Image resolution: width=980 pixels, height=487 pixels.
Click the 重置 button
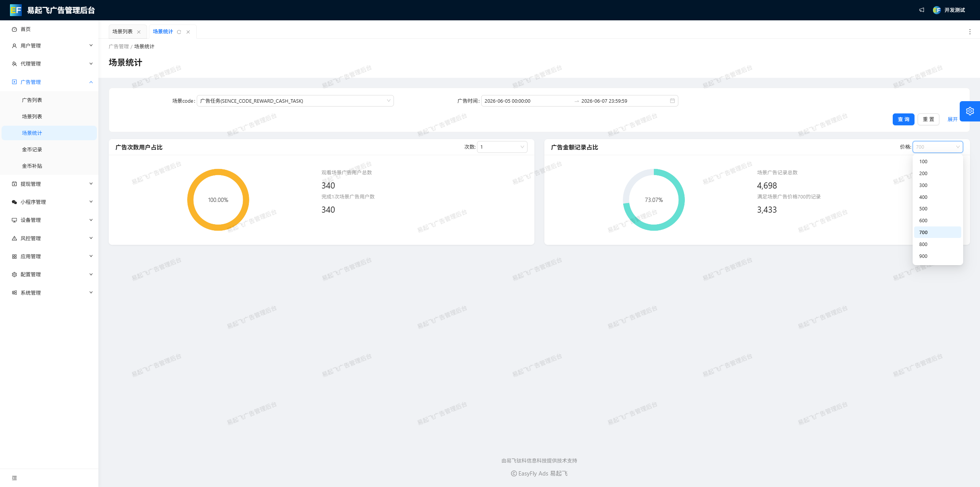[928, 119]
